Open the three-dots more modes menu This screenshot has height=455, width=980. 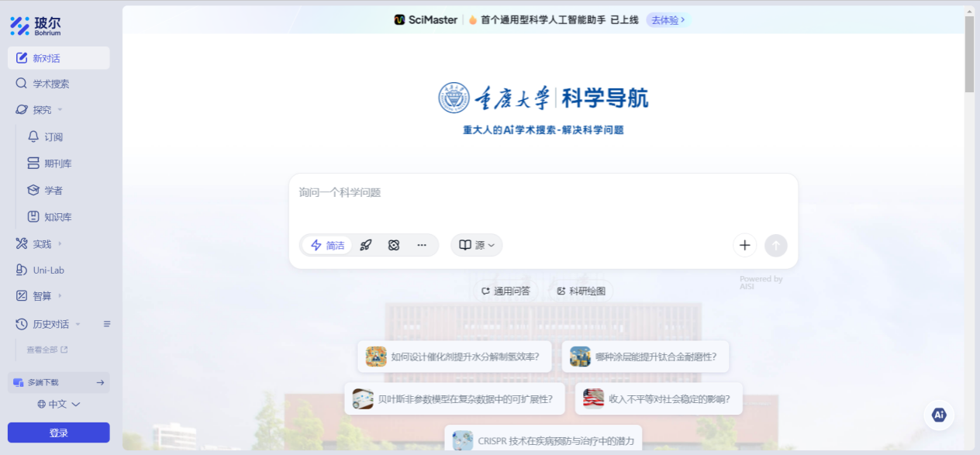click(x=422, y=245)
